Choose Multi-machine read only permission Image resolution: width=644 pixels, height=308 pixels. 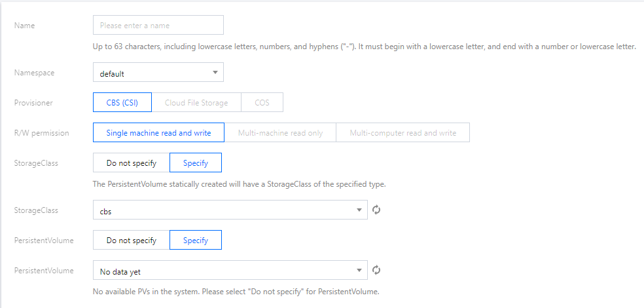click(280, 132)
